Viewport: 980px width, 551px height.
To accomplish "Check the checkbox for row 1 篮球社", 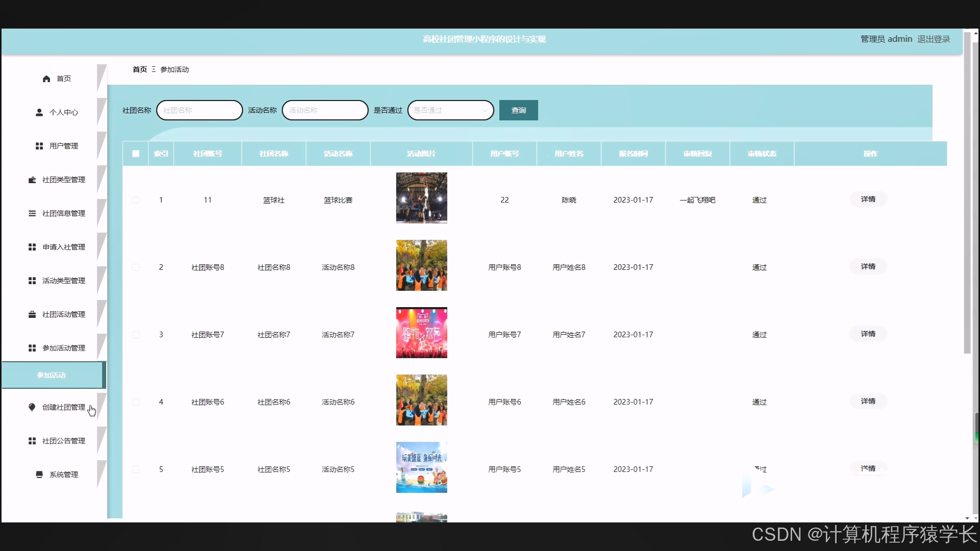I will click(136, 200).
